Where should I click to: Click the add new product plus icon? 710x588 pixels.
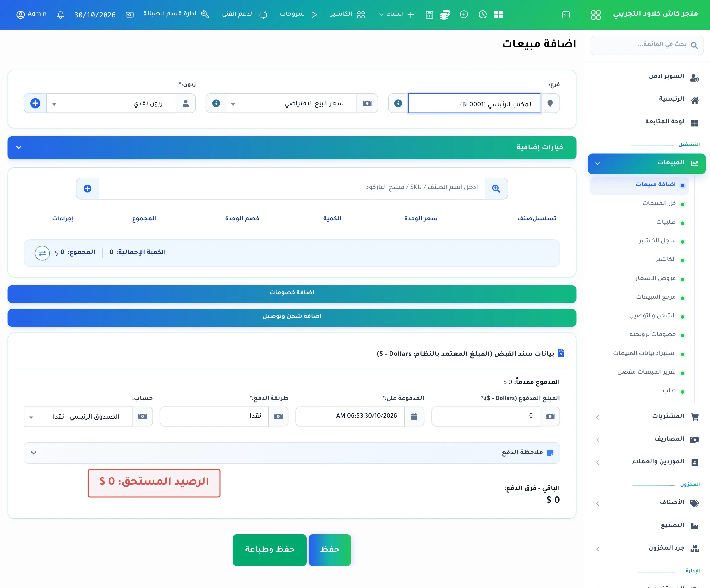87,188
